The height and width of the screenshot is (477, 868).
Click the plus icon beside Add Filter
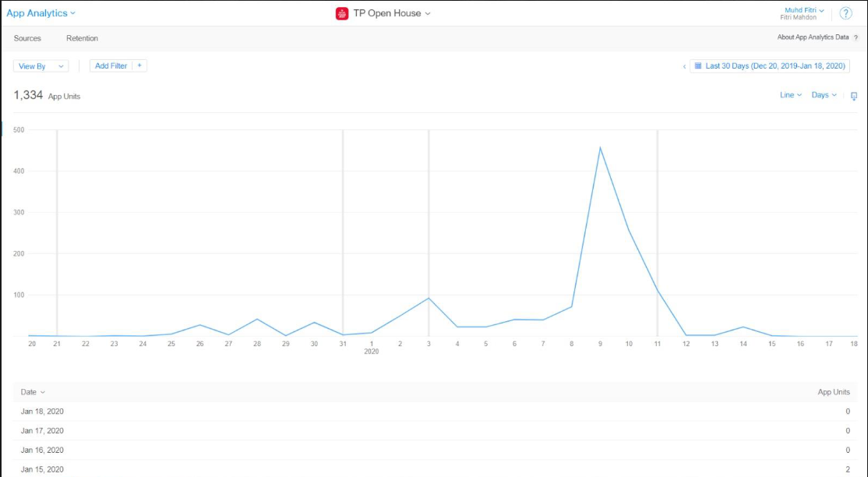click(x=139, y=66)
